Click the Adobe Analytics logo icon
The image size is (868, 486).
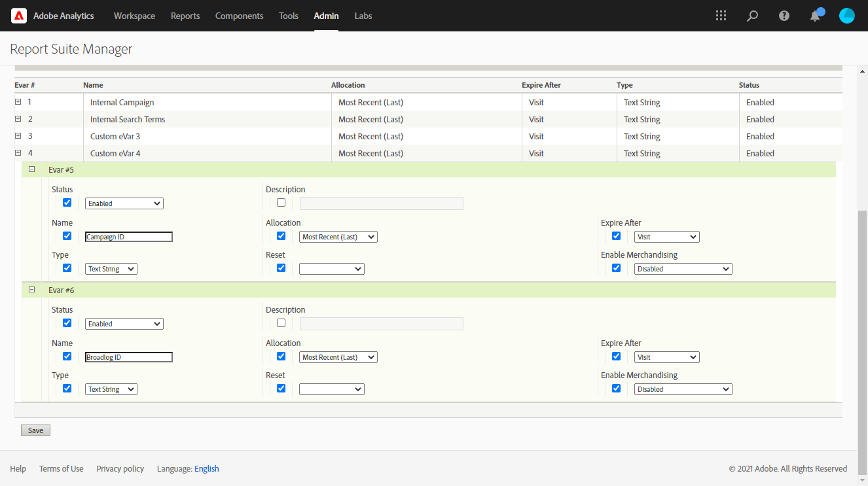(x=19, y=16)
